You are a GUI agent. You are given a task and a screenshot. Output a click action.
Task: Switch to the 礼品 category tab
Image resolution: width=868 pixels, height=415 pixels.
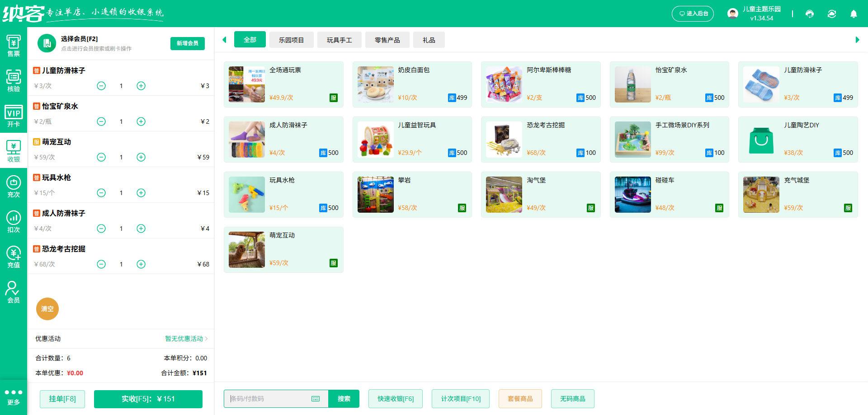coord(429,40)
